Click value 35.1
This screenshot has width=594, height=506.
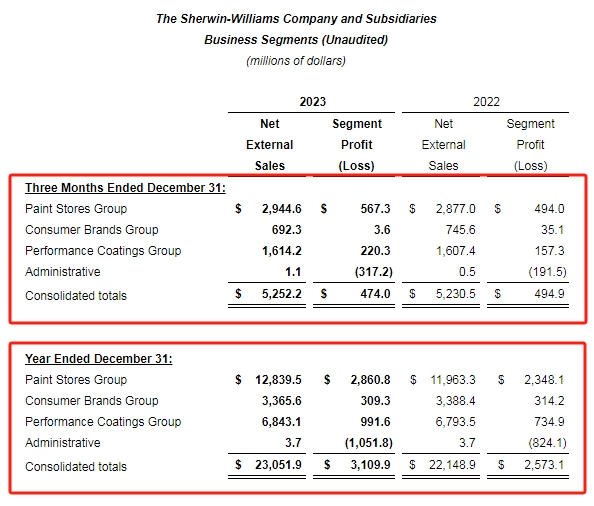coord(553,230)
